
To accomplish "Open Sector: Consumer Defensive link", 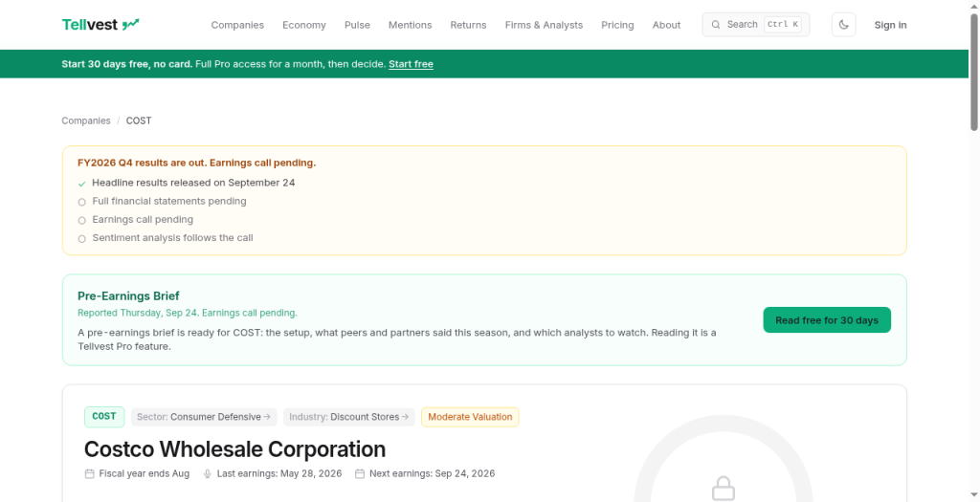I will coord(204,417).
